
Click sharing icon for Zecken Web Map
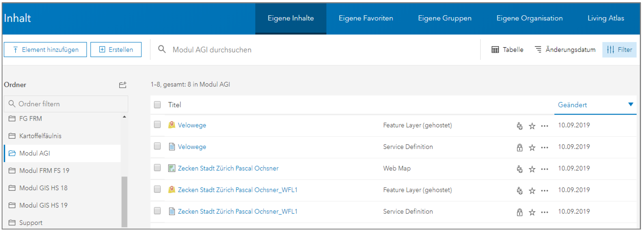click(520, 169)
